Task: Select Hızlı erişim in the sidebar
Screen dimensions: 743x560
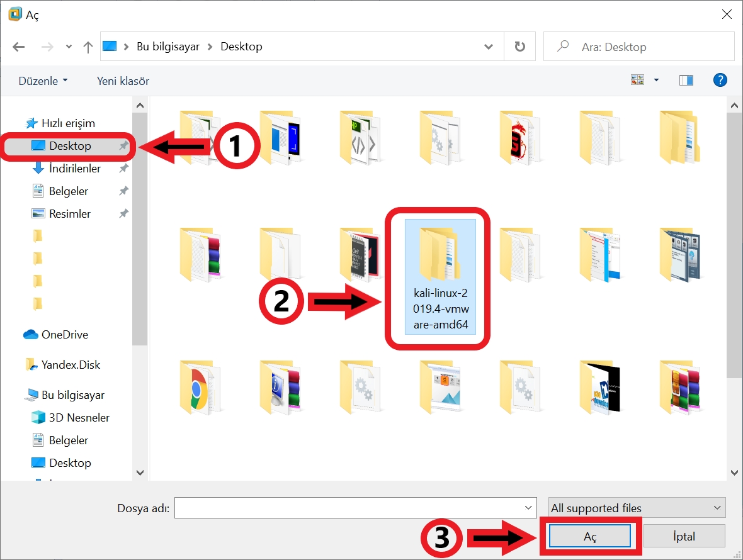Action: tap(60, 123)
